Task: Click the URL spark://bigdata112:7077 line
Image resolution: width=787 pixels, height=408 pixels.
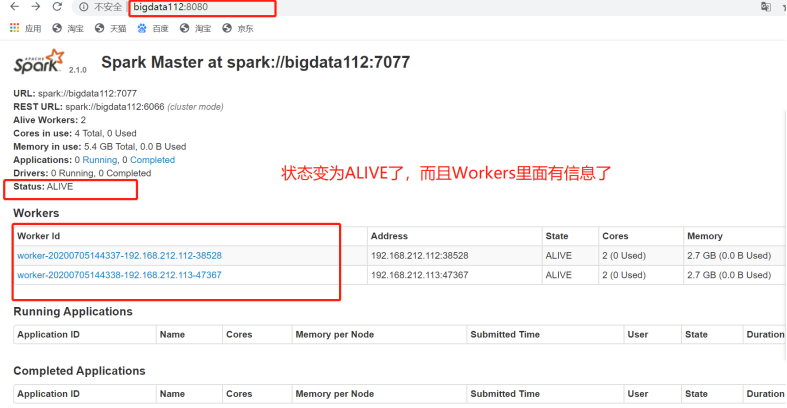Action: pos(75,93)
